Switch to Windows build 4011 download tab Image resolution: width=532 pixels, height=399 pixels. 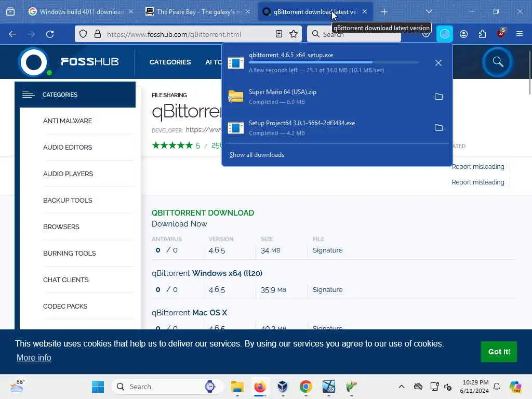82,12
